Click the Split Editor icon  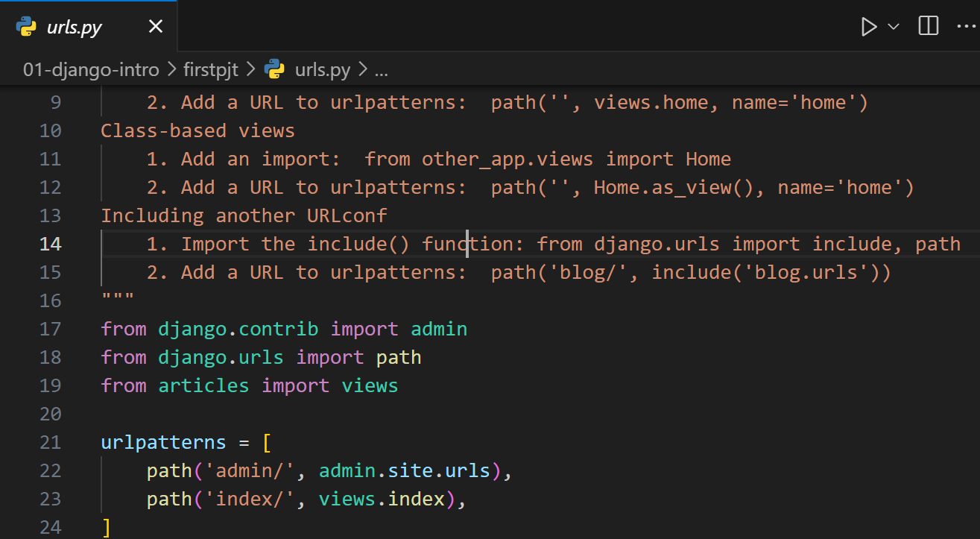(929, 26)
